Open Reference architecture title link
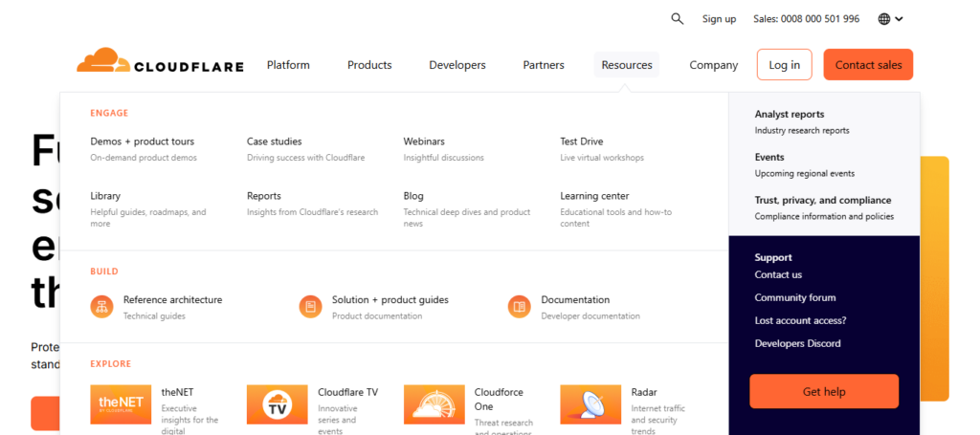 (x=172, y=299)
